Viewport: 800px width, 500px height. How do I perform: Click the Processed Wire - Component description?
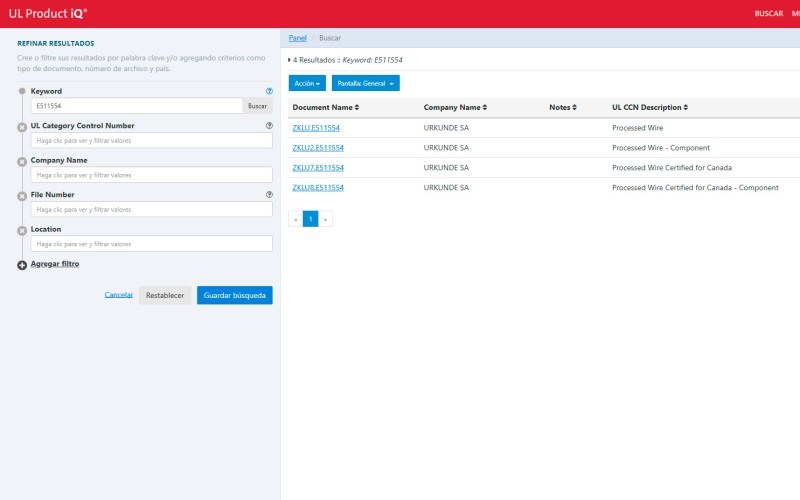[661, 147]
